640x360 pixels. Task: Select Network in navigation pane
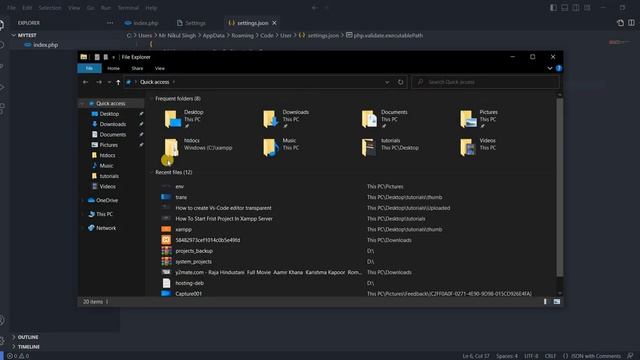click(102, 228)
